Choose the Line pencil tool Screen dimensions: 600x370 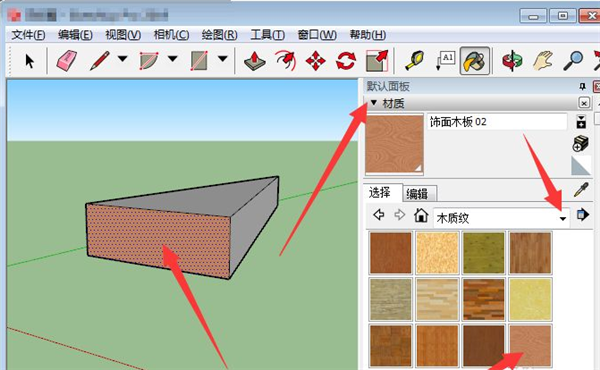tap(100, 60)
